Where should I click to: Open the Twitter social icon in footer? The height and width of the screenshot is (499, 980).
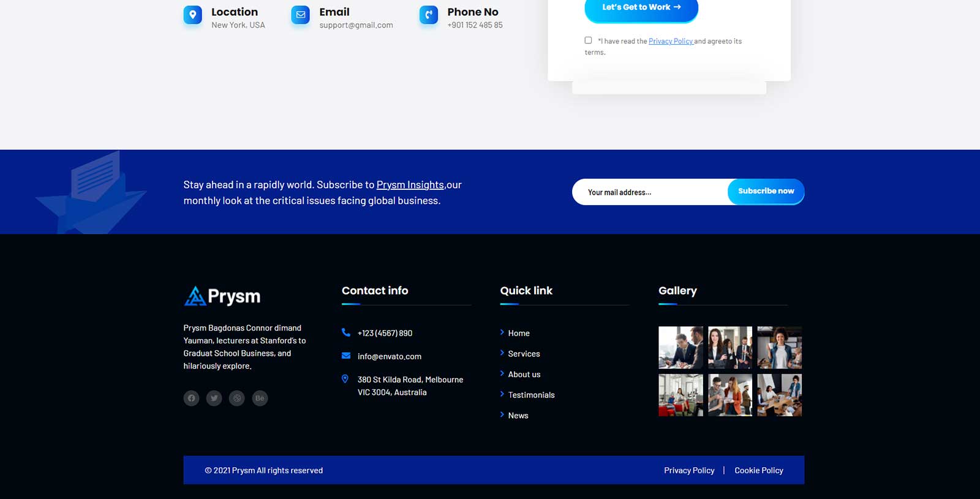click(214, 398)
